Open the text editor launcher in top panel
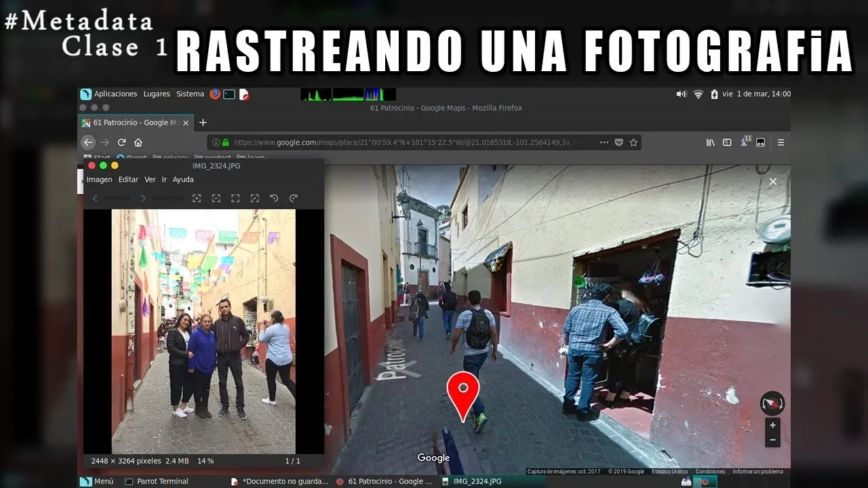 click(x=244, y=94)
